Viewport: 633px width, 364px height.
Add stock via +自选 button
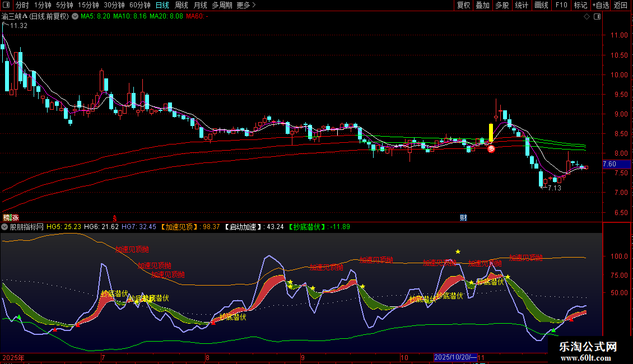(601, 6)
